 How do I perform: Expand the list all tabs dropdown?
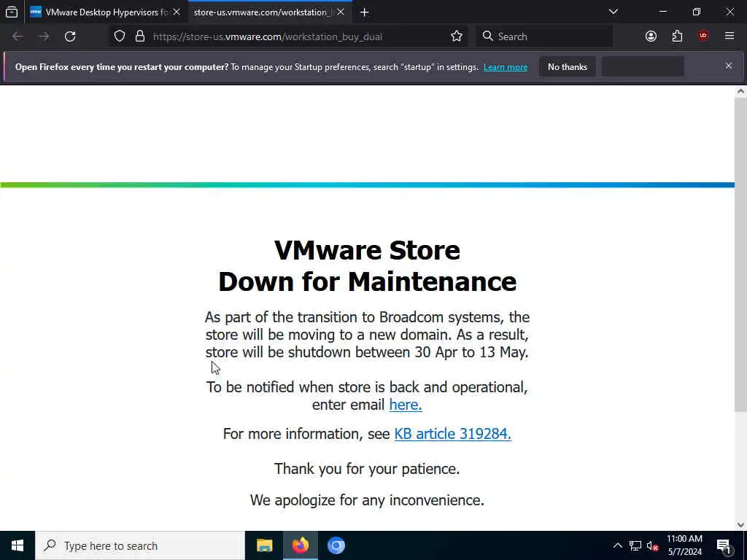(613, 12)
